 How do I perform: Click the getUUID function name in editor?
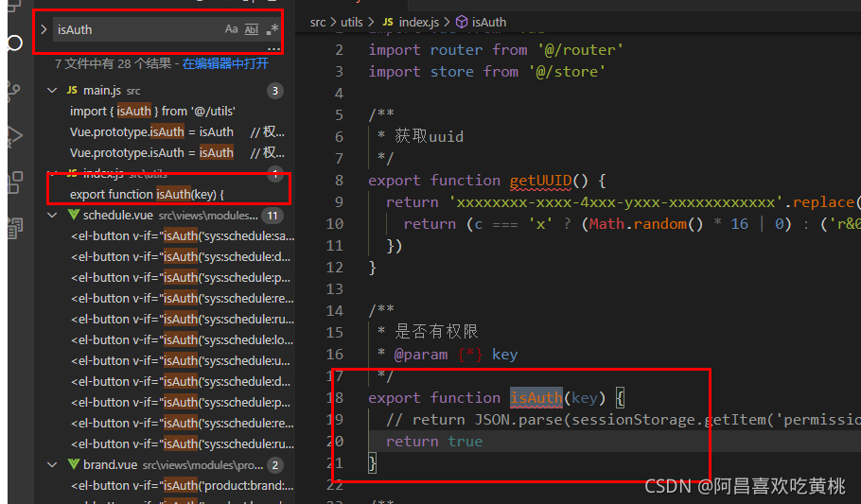pyautogui.click(x=540, y=181)
